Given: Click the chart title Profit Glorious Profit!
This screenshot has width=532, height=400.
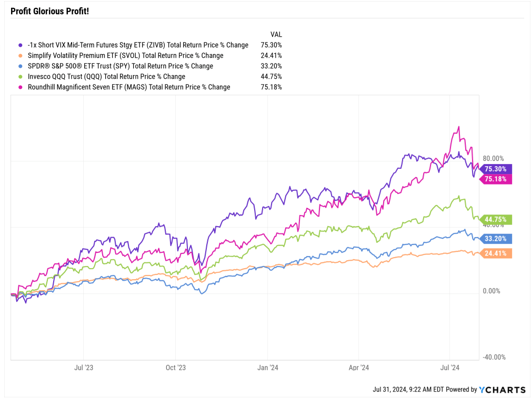Looking at the screenshot, I should (49, 11).
